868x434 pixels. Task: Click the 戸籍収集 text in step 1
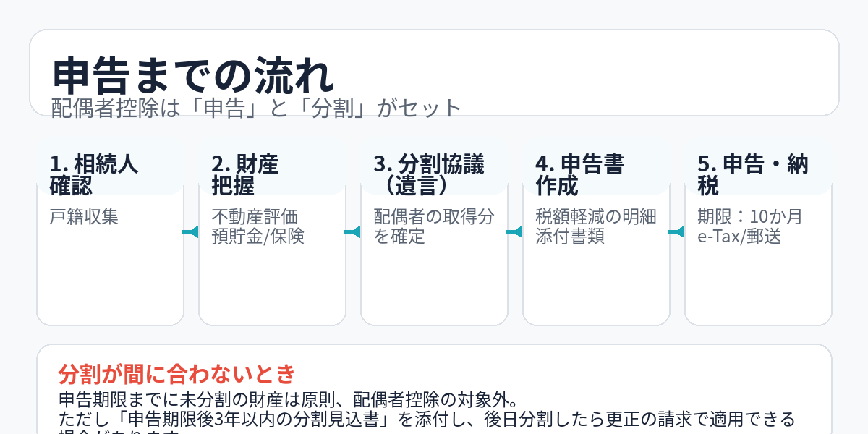pyautogui.click(x=84, y=217)
